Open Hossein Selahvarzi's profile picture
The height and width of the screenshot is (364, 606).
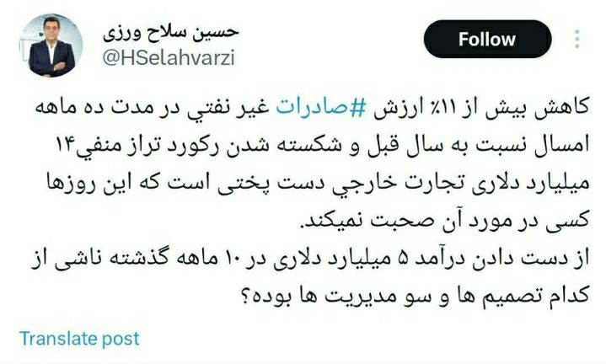tap(51, 45)
